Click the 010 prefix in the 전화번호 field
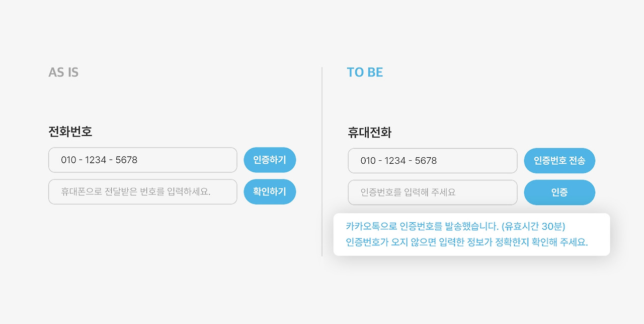This screenshot has height=324, width=644. point(68,160)
